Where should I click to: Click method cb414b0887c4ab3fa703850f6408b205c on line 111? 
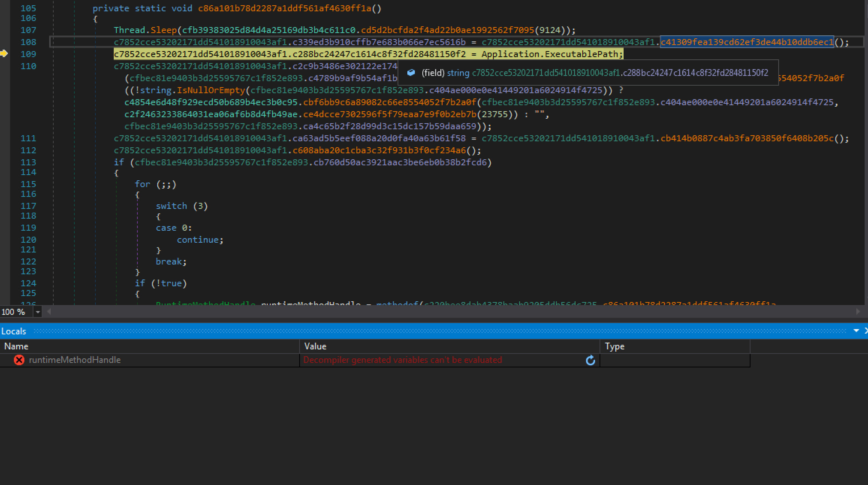click(747, 138)
